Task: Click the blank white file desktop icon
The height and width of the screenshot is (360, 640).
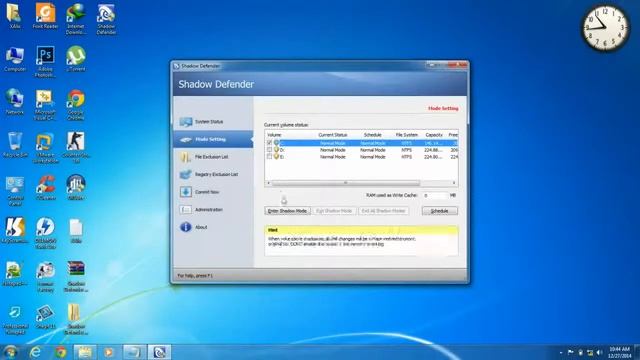Action: click(76, 231)
